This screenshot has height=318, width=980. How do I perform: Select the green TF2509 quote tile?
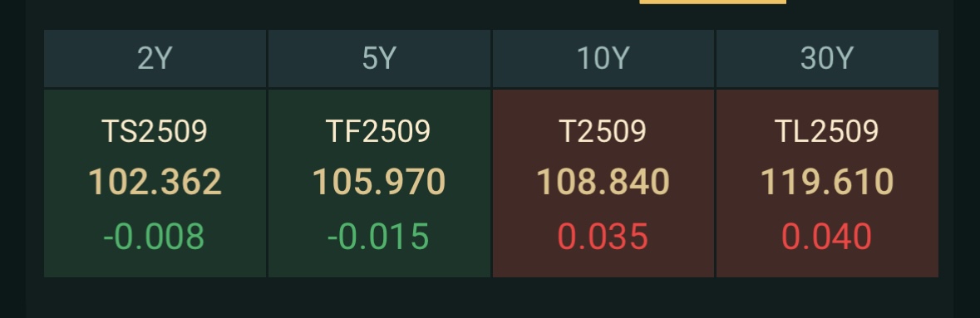click(x=379, y=183)
